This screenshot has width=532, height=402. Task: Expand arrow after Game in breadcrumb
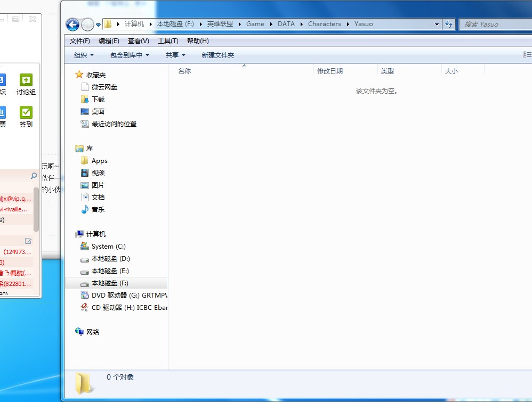click(271, 24)
